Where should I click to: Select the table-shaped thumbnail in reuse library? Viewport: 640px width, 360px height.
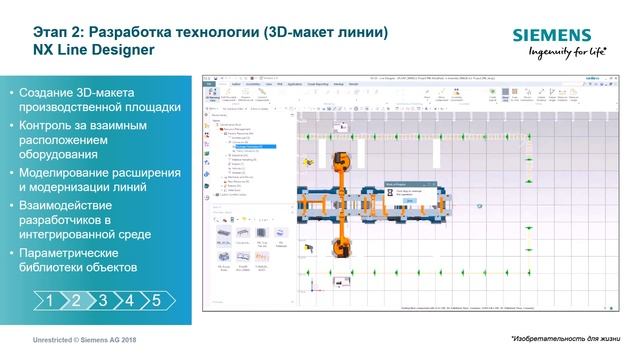click(x=243, y=233)
